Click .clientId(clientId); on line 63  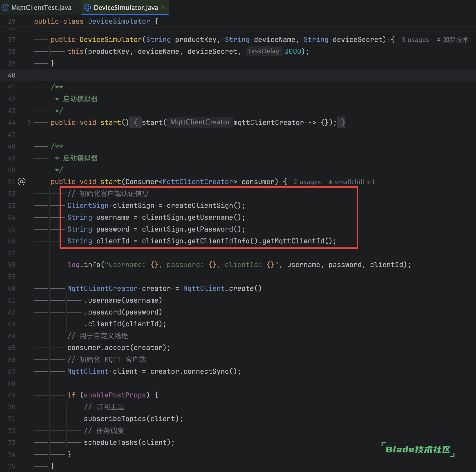pyautogui.click(x=125, y=324)
